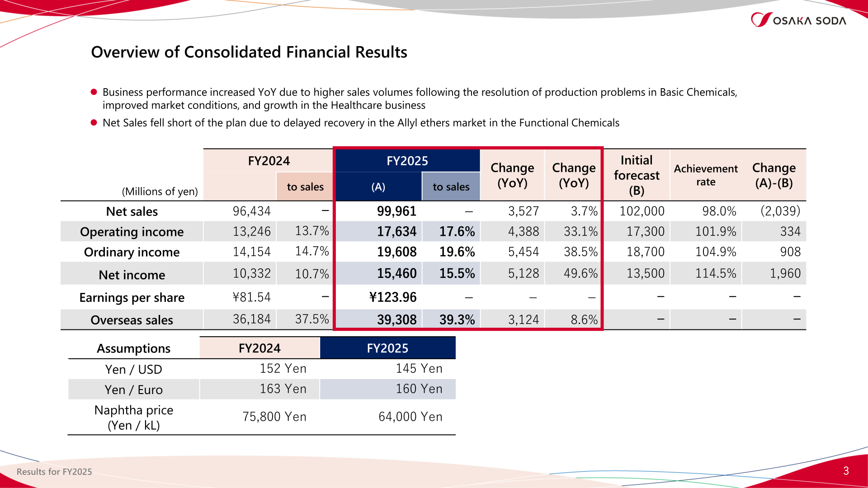The width and height of the screenshot is (868, 488).
Task: Click the FY2024 header in results table
Action: pos(269,161)
